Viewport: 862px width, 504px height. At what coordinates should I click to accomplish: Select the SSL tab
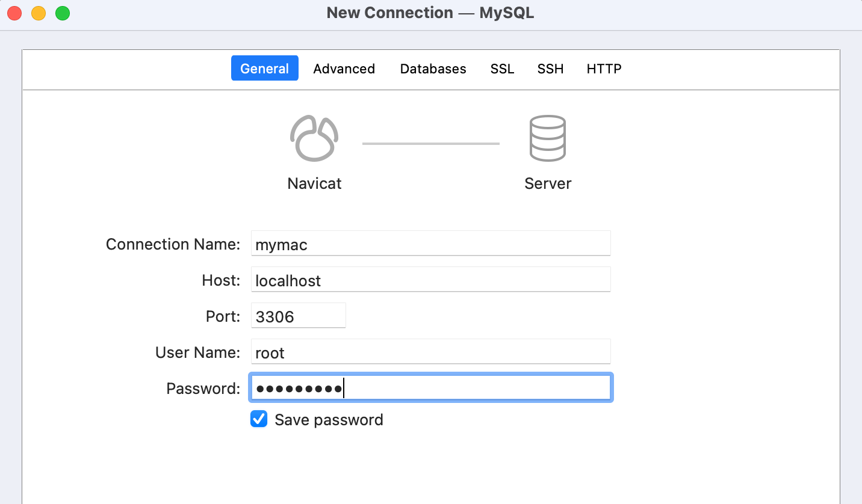coord(502,69)
